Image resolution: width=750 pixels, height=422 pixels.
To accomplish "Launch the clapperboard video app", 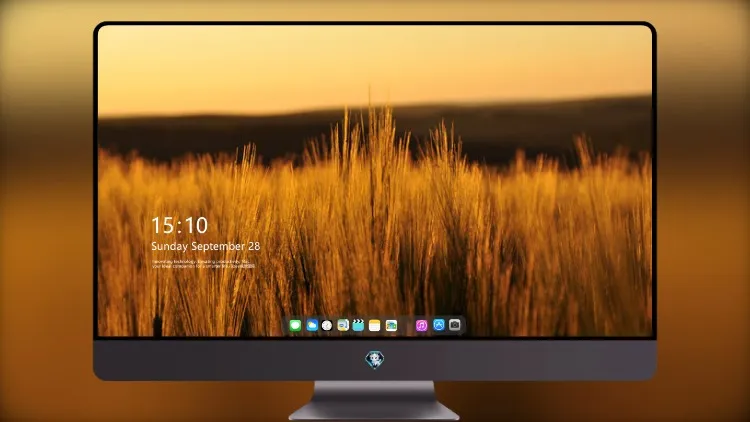I will (358, 325).
